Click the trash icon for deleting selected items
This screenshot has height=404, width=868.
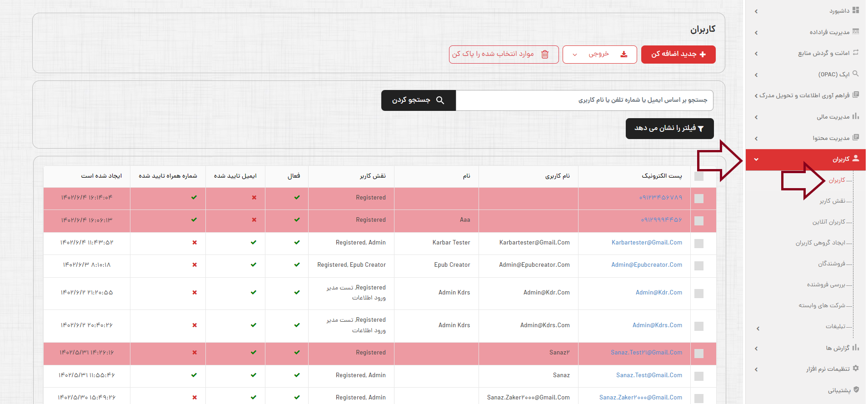(x=545, y=55)
